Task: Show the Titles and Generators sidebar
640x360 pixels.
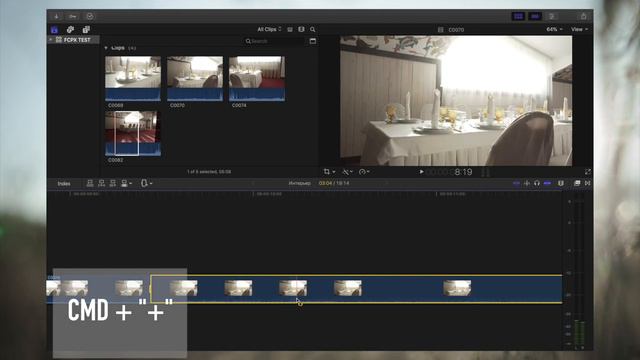Action: coord(86,29)
